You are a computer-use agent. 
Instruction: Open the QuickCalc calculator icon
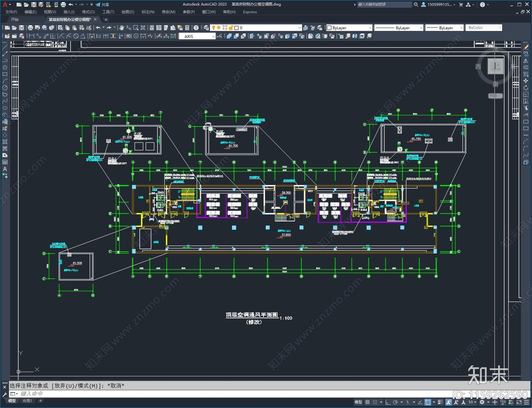click(x=187, y=28)
